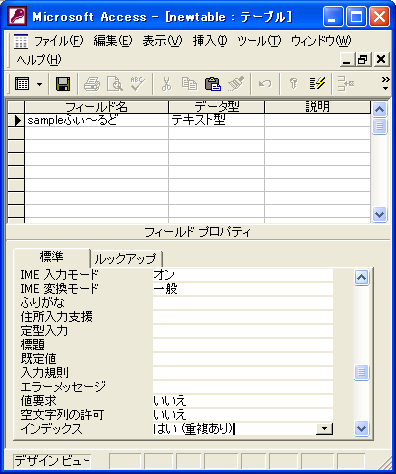
Task: Click the Save floppy disk icon
Action: click(63, 84)
